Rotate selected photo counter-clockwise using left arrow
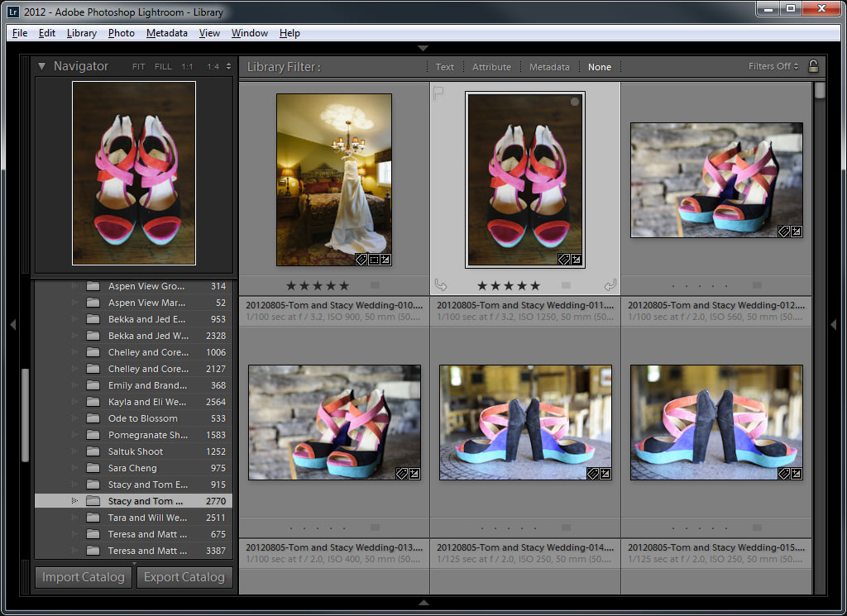This screenshot has width=847, height=616. coord(441,284)
